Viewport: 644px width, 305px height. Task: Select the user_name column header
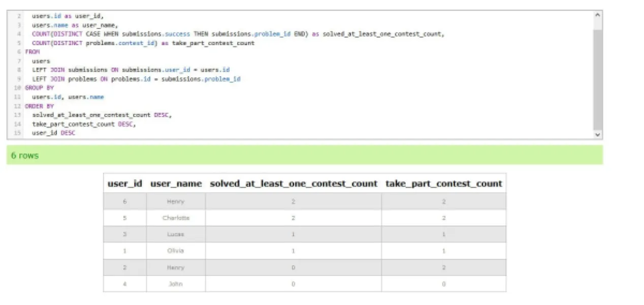coord(176,184)
